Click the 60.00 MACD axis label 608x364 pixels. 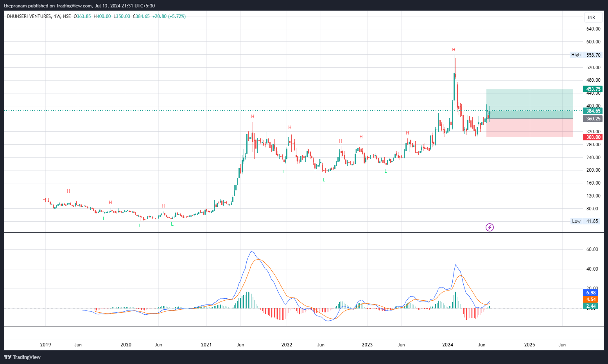point(592,249)
